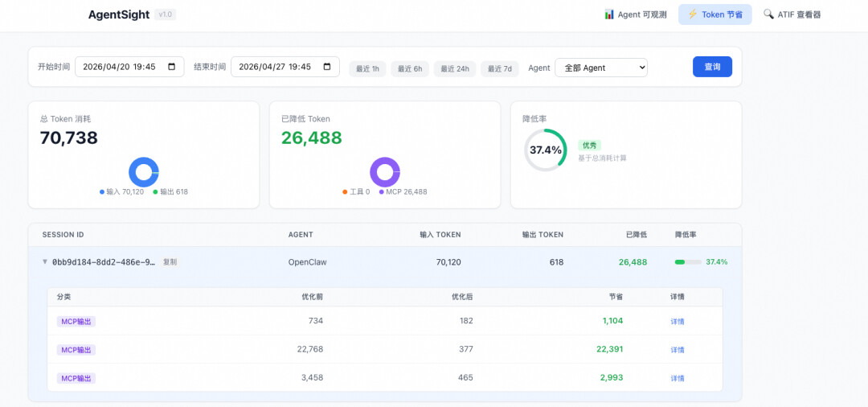Open the end time calendar picker icon
The image size is (868, 407).
point(327,67)
